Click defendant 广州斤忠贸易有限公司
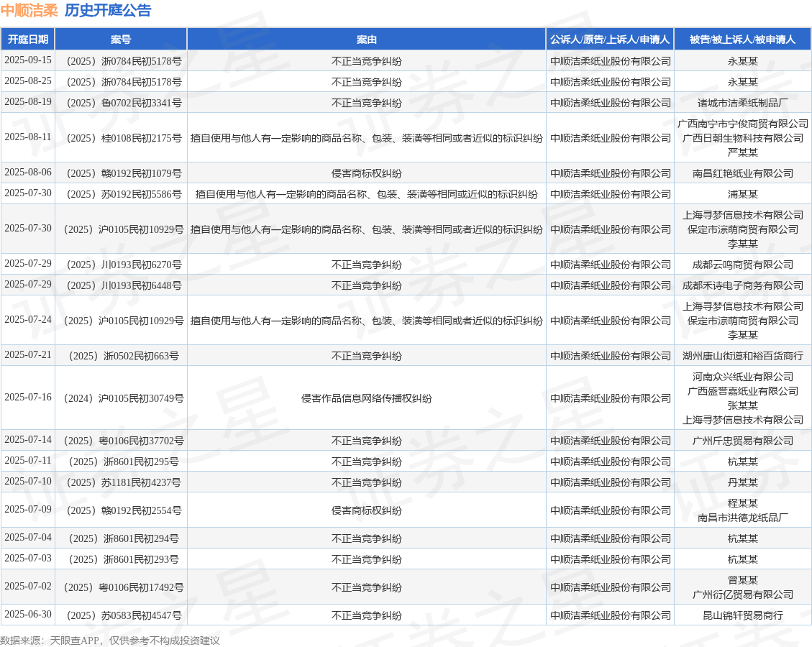 pyautogui.click(x=743, y=441)
